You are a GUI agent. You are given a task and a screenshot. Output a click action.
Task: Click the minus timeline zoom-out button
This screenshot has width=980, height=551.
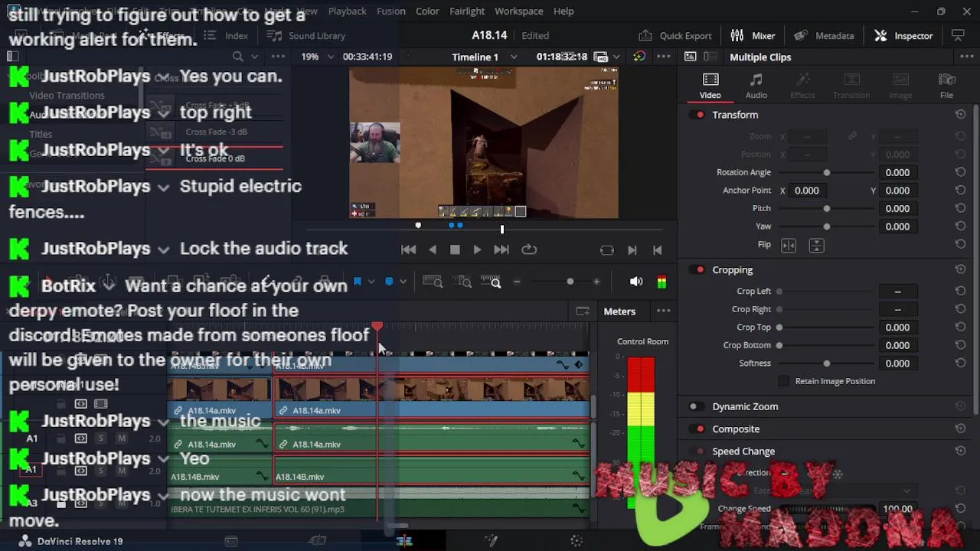pyautogui.click(x=517, y=282)
